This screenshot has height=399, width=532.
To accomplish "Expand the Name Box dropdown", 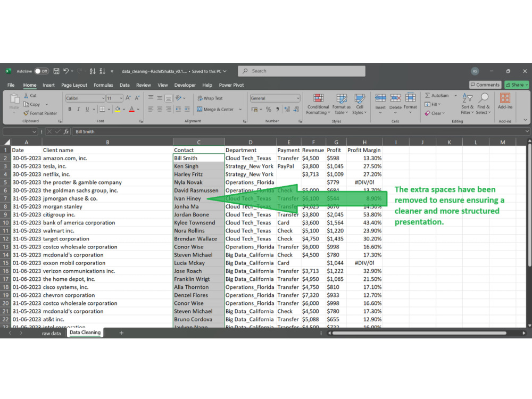I will (34, 131).
